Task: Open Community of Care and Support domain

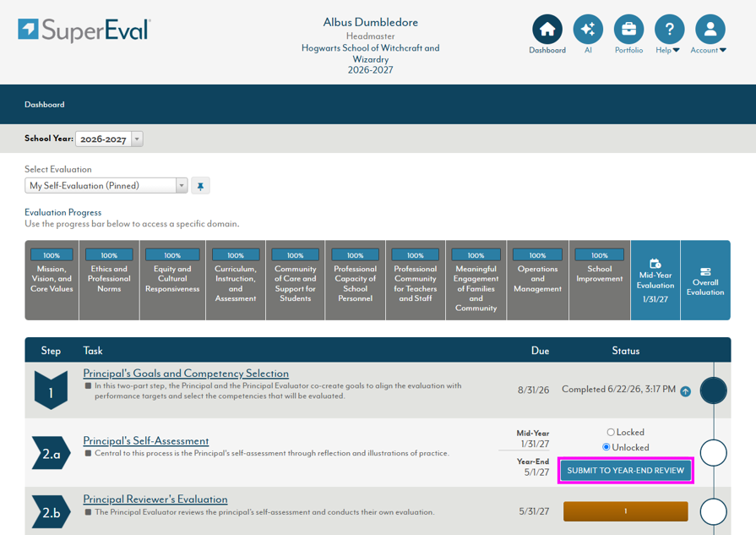Action: tap(296, 281)
